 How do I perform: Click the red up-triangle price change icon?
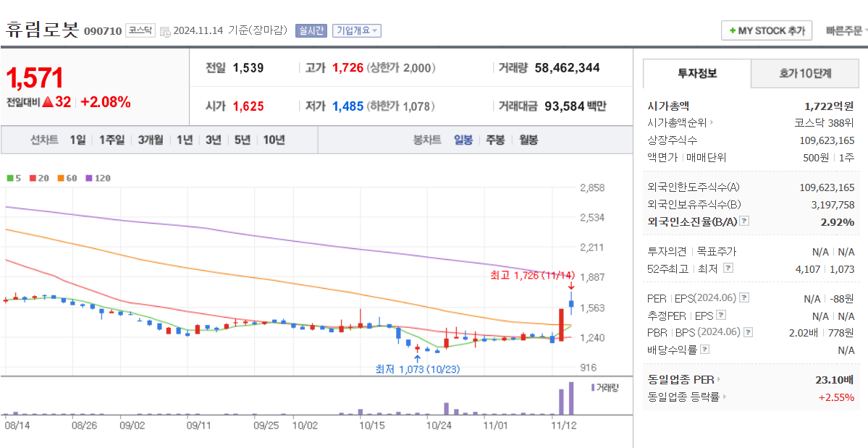coord(48,102)
